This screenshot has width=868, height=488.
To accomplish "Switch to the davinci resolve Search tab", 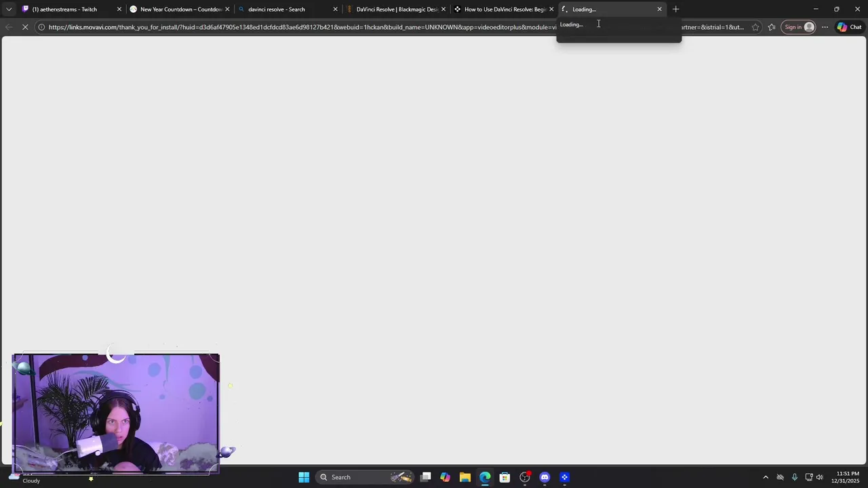I will (288, 9).
